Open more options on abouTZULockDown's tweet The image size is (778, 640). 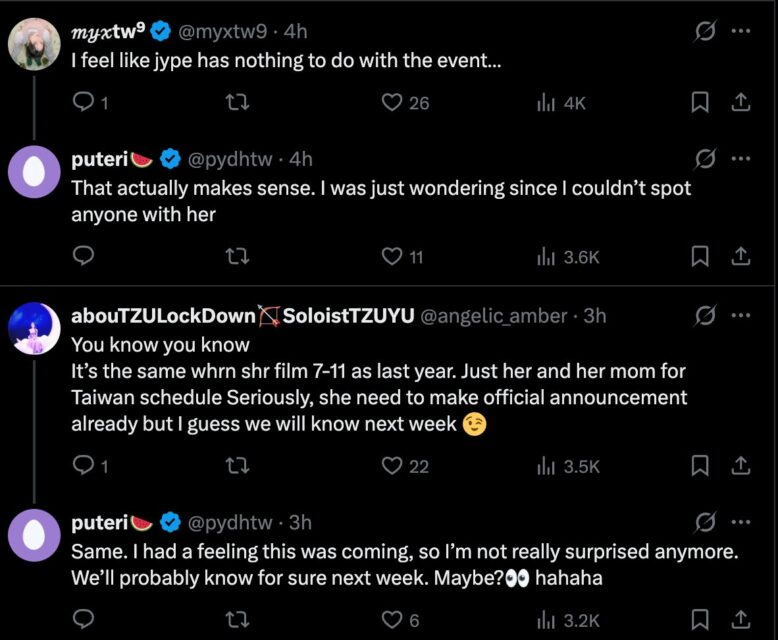pyautogui.click(x=741, y=316)
